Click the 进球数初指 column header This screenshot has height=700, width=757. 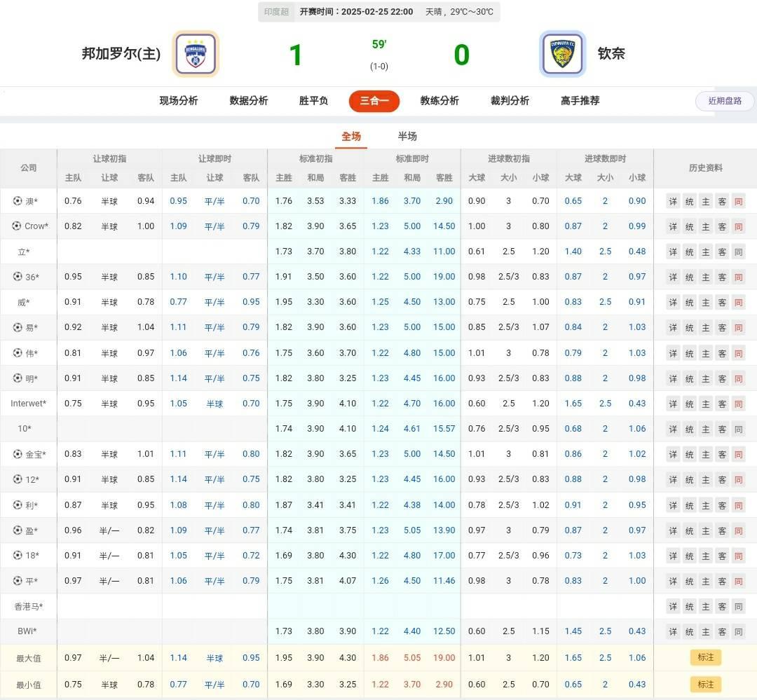(x=508, y=158)
